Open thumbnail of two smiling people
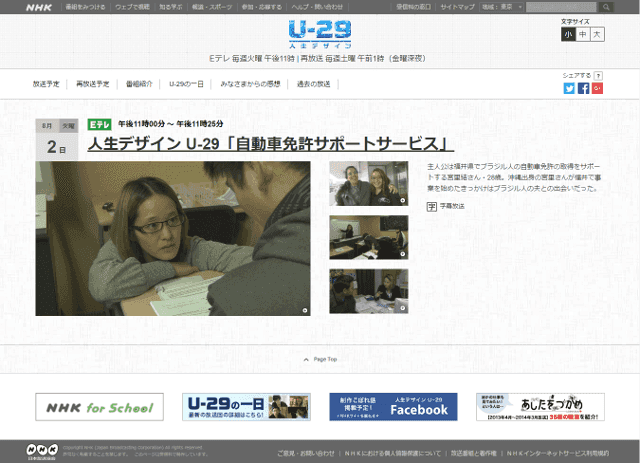 [369, 183]
